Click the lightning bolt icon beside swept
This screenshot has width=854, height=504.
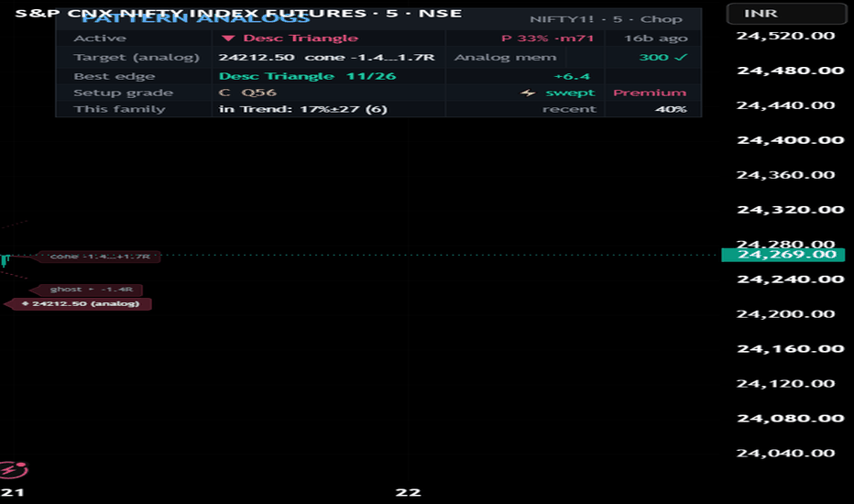[527, 93]
